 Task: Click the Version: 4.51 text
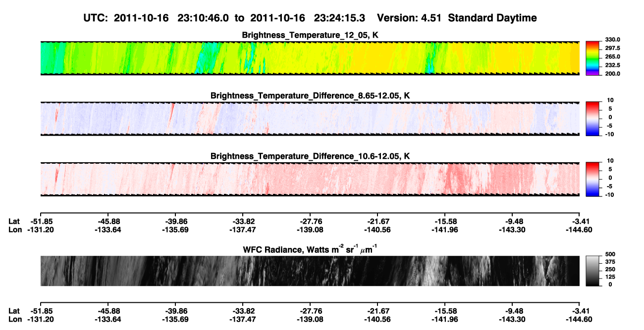click(409, 18)
